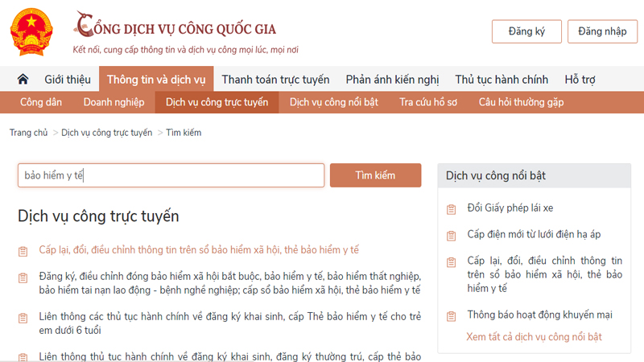Image resolution: width=644 pixels, height=362 pixels.
Task: Click document icon beside Thông báo hoạt động khuyến mại
Action: pyautogui.click(x=452, y=315)
